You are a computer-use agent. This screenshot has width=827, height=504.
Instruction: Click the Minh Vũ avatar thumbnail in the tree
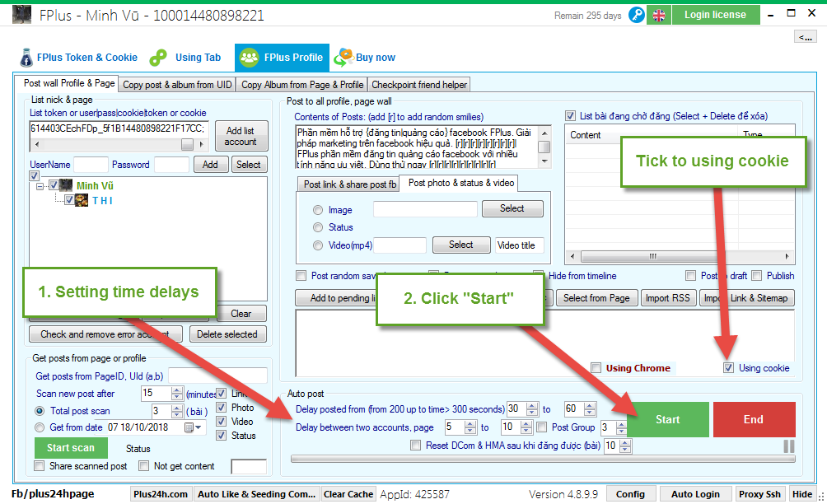coord(66,185)
